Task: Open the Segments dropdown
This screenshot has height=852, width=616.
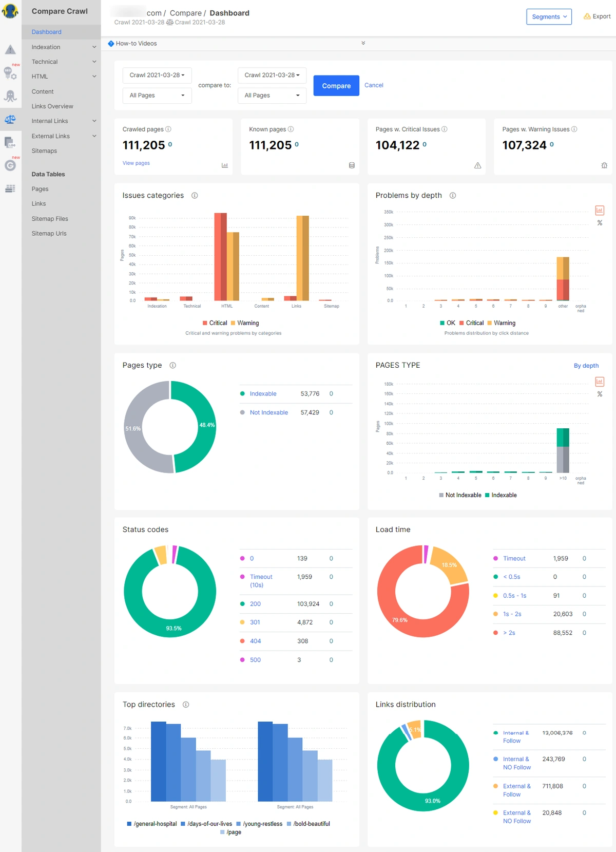Action: pos(549,16)
